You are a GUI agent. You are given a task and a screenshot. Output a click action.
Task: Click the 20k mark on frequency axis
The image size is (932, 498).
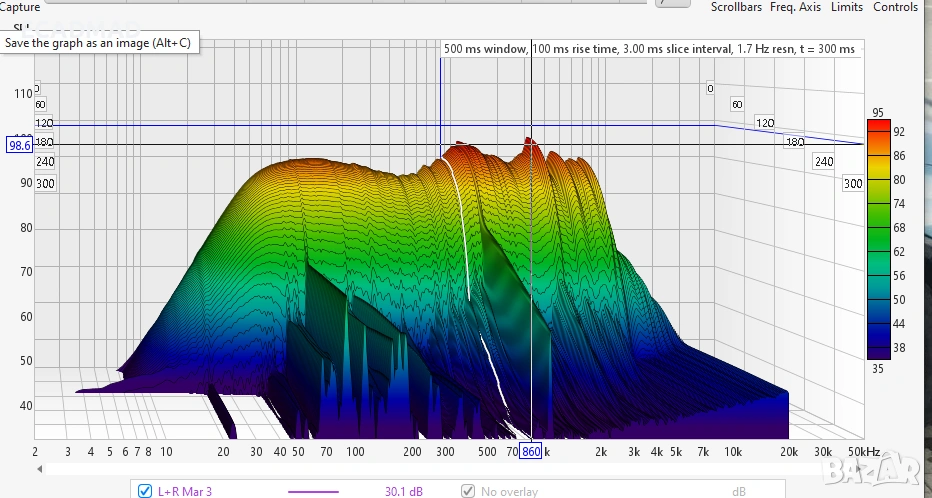(788, 451)
